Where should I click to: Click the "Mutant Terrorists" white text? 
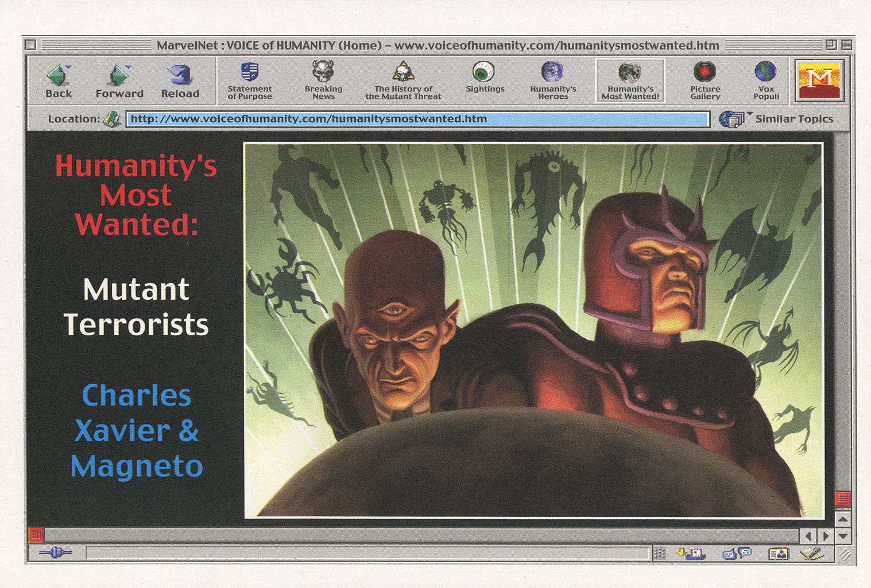point(136,307)
